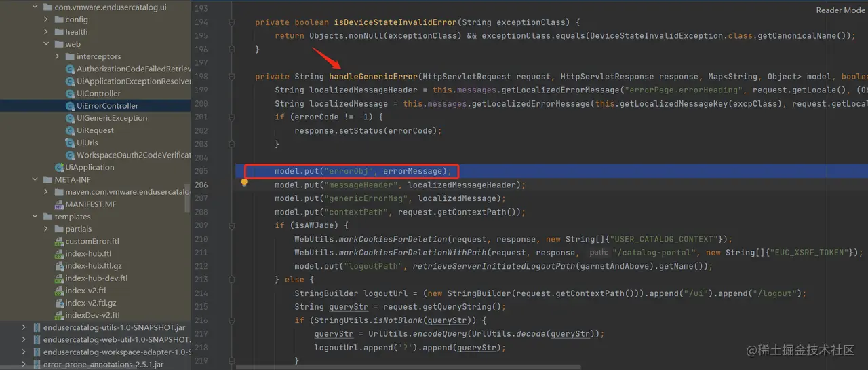Select UiApplication in the project tree
Viewport: 868px width, 370px height.
(x=90, y=167)
